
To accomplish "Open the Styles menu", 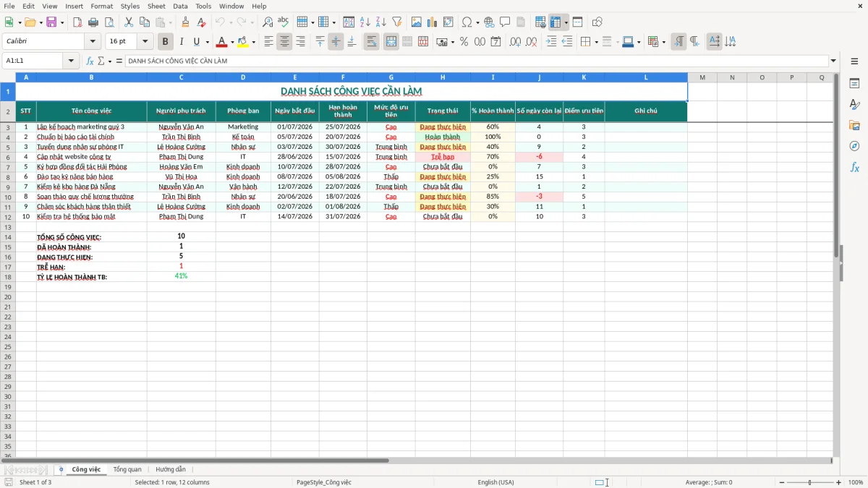I will coord(130,6).
